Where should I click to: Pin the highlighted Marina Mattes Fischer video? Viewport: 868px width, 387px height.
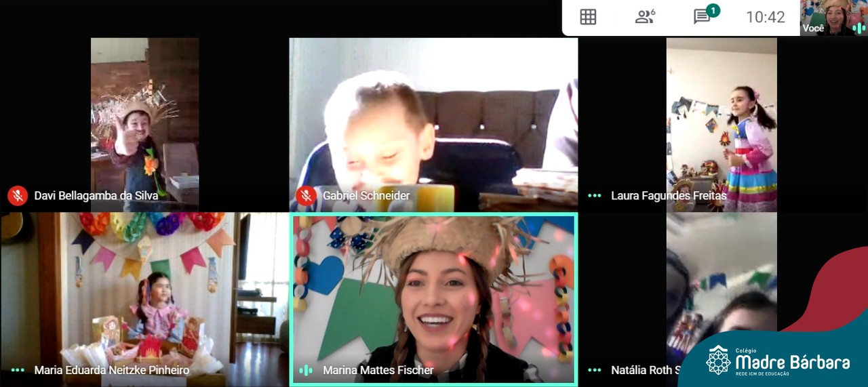tap(433, 291)
